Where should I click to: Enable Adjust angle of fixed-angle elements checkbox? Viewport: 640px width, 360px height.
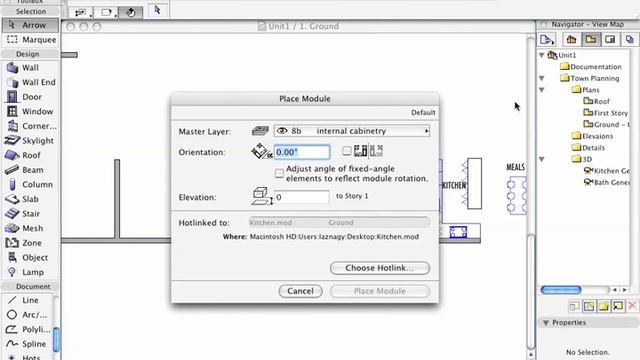click(x=279, y=173)
